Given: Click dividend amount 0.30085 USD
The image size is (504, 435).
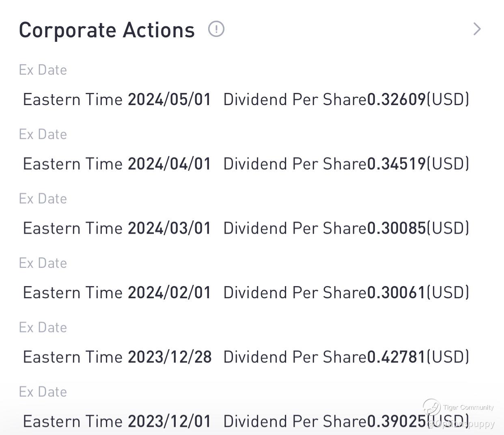Looking at the screenshot, I should [418, 228].
